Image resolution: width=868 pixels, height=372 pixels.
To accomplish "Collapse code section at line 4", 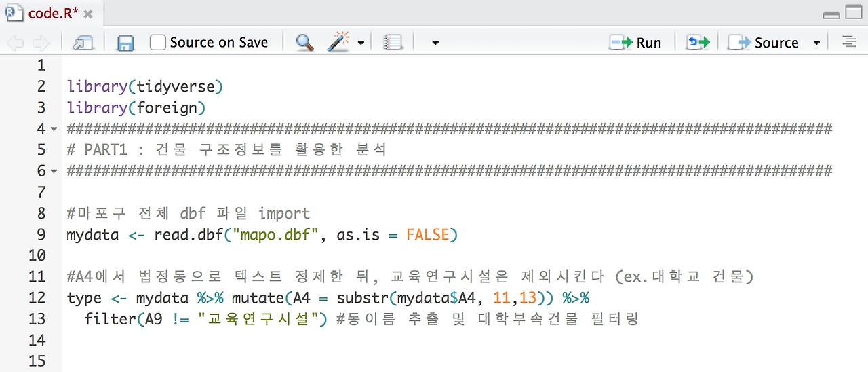I will tap(54, 129).
